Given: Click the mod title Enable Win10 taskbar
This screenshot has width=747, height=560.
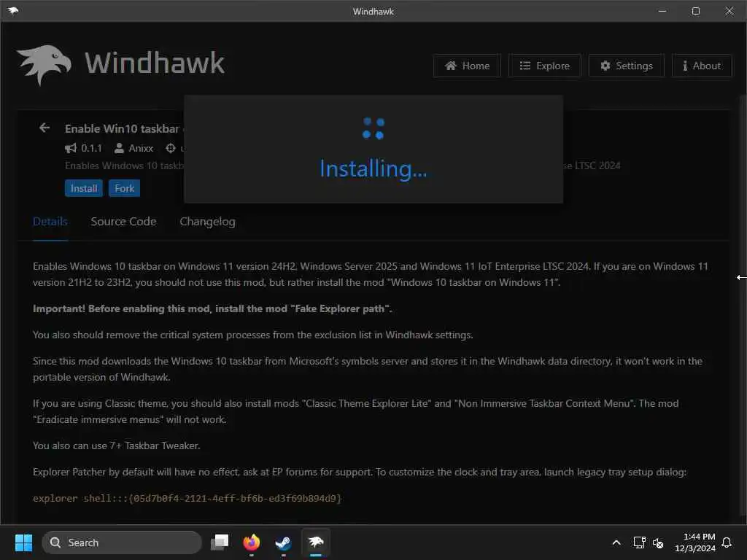Looking at the screenshot, I should 122,128.
